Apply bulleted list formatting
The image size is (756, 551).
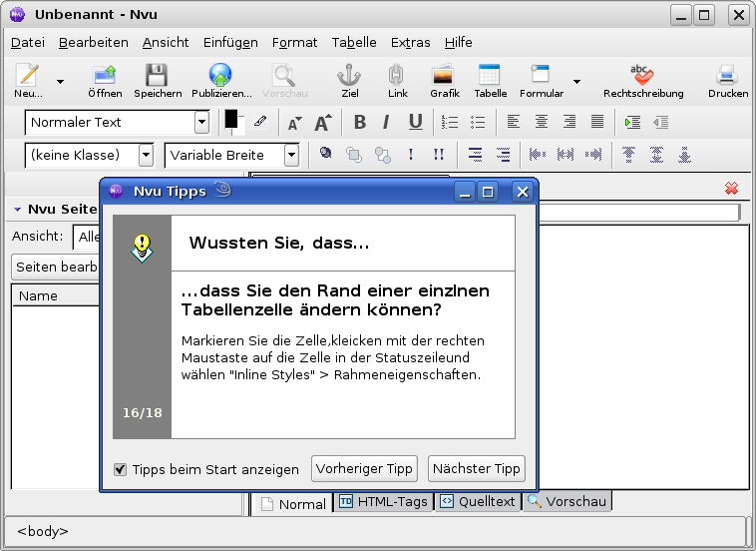point(478,122)
